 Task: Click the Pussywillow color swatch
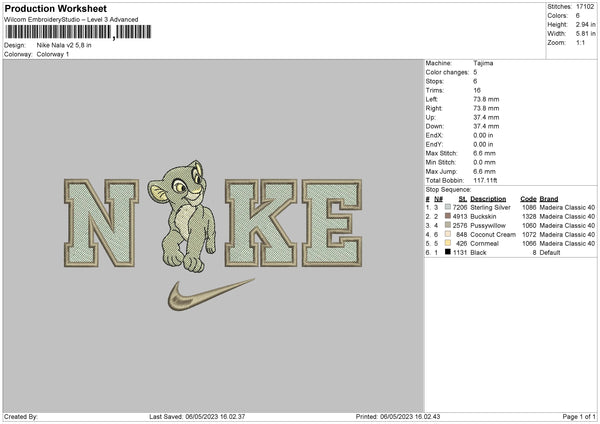(448, 225)
